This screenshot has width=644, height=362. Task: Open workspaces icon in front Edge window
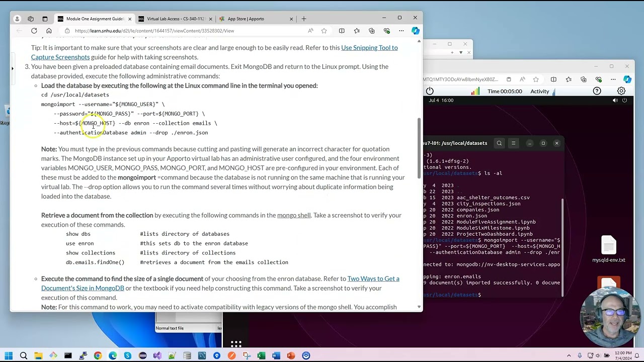point(31,19)
